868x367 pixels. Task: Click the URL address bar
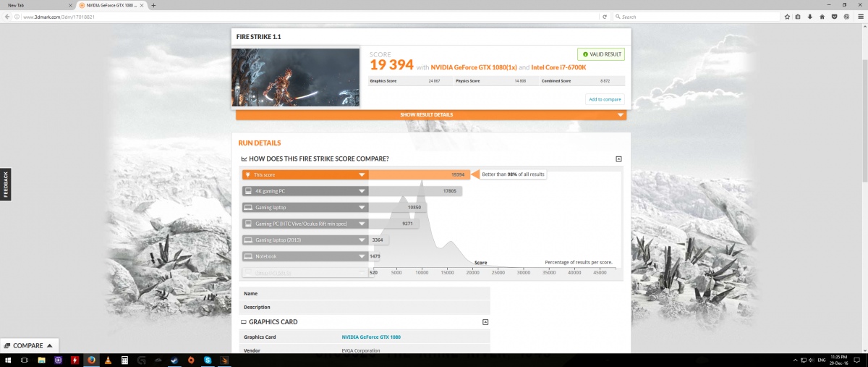pos(311,17)
